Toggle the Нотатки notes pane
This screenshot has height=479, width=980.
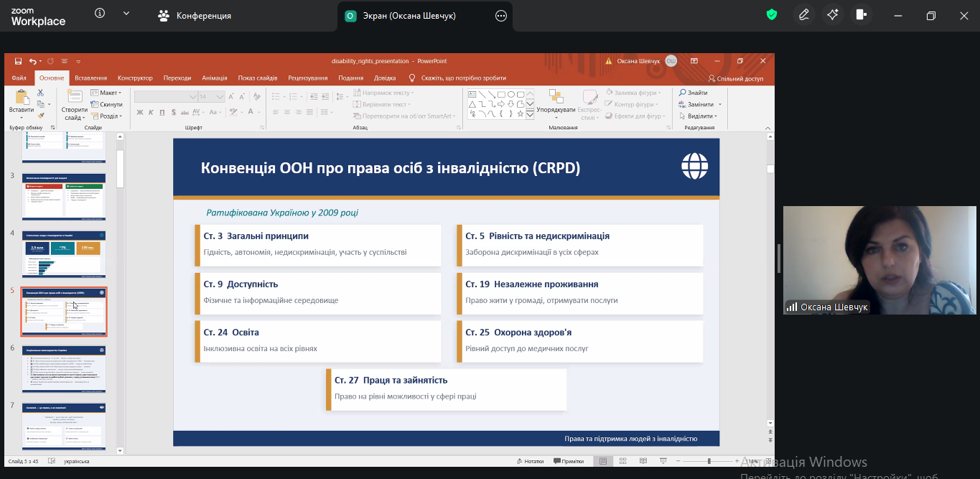tap(529, 461)
